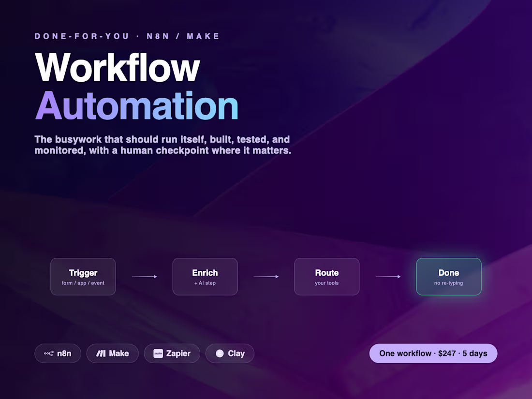Click the "your tools" caption

(327, 283)
